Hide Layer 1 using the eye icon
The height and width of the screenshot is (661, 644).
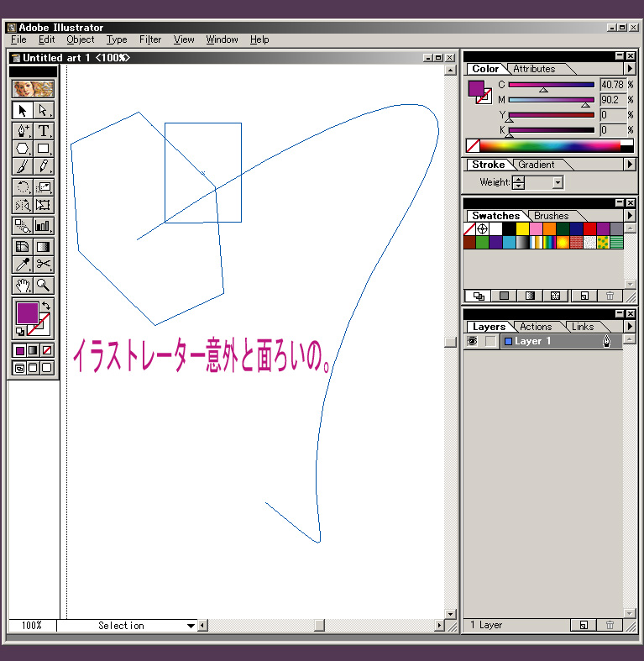[x=472, y=341]
